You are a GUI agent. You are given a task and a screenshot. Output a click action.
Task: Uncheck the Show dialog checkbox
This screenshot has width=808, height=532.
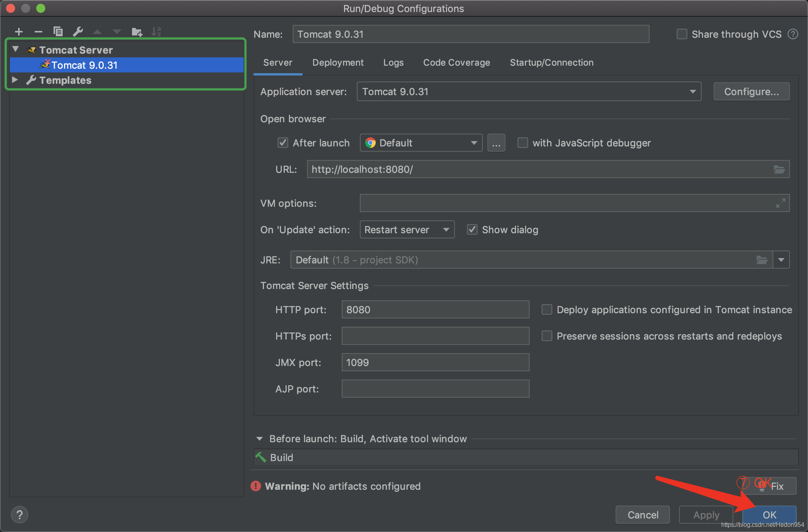pyautogui.click(x=472, y=229)
